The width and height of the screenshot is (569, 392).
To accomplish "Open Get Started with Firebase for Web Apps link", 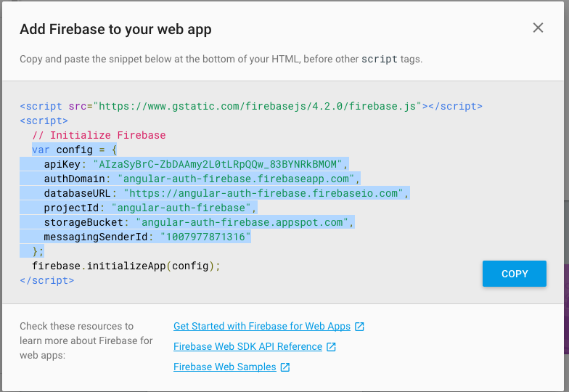I will click(x=261, y=327).
